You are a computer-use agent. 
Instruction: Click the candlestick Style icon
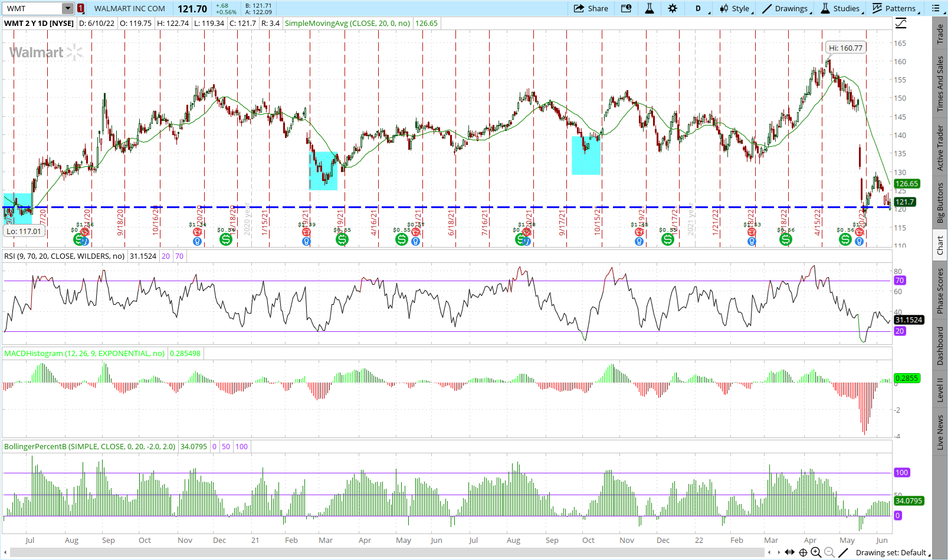(x=724, y=8)
